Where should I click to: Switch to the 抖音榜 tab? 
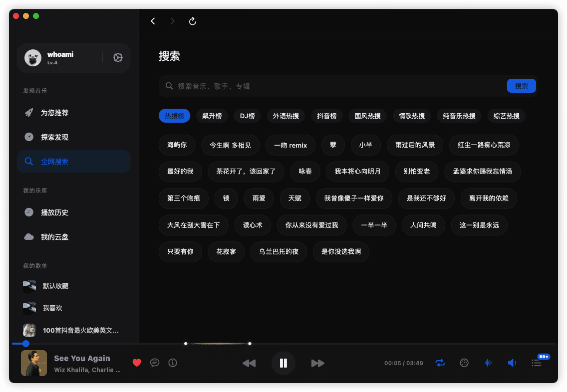pyautogui.click(x=326, y=116)
